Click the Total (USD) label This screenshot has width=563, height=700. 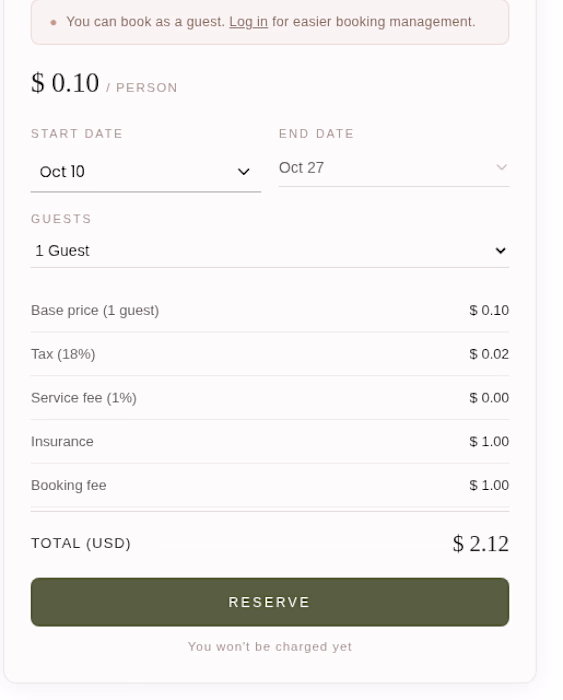(x=81, y=543)
